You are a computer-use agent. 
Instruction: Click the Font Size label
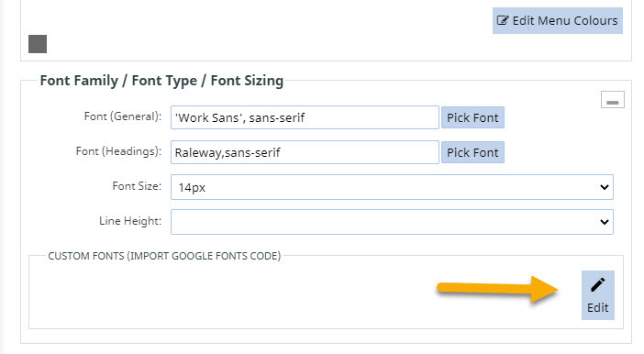(137, 186)
